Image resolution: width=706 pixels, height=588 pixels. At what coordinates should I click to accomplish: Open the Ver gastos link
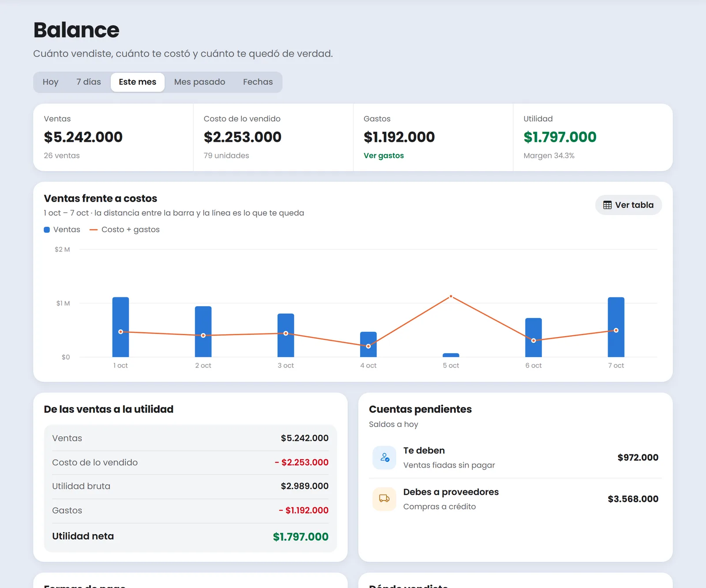pos(383,156)
